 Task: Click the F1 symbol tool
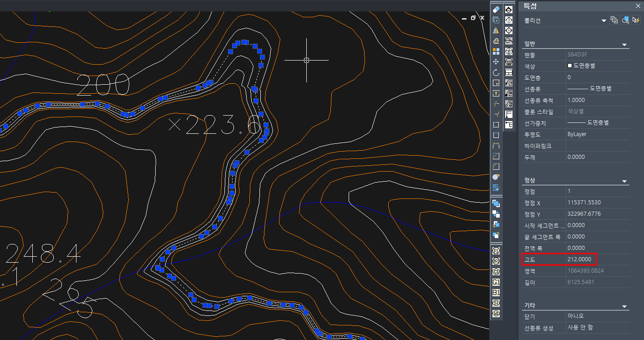pos(496,251)
